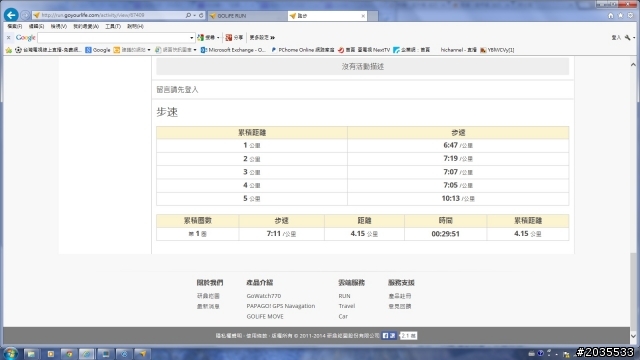Click the Google toolbar search button
Image resolution: width=640 pixels, height=360 pixels.
pos(207,38)
